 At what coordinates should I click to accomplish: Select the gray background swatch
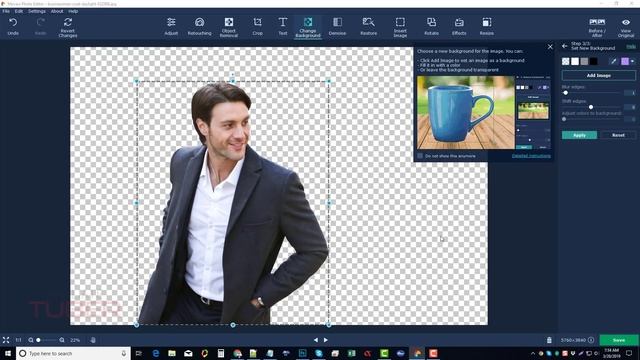tap(584, 61)
